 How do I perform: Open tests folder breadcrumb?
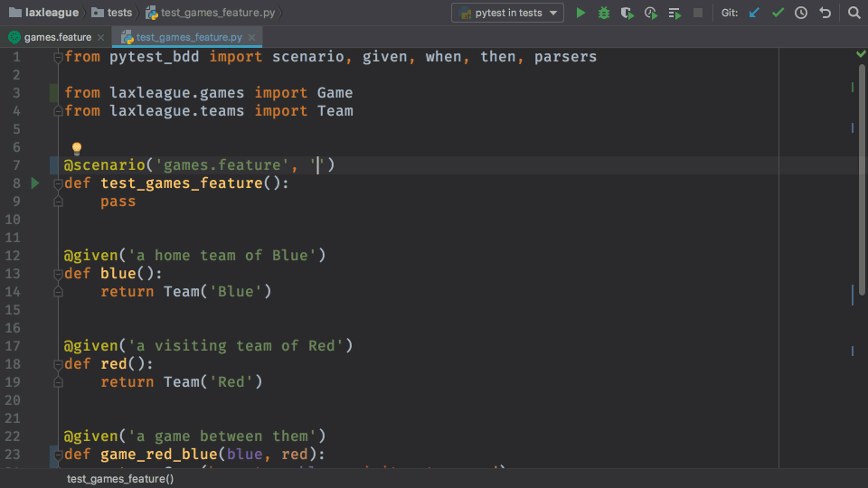pyautogui.click(x=112, y=12)
